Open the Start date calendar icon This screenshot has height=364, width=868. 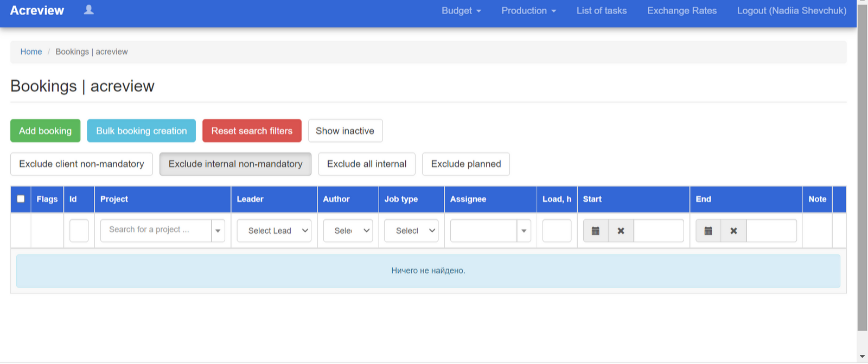(596, 231)
